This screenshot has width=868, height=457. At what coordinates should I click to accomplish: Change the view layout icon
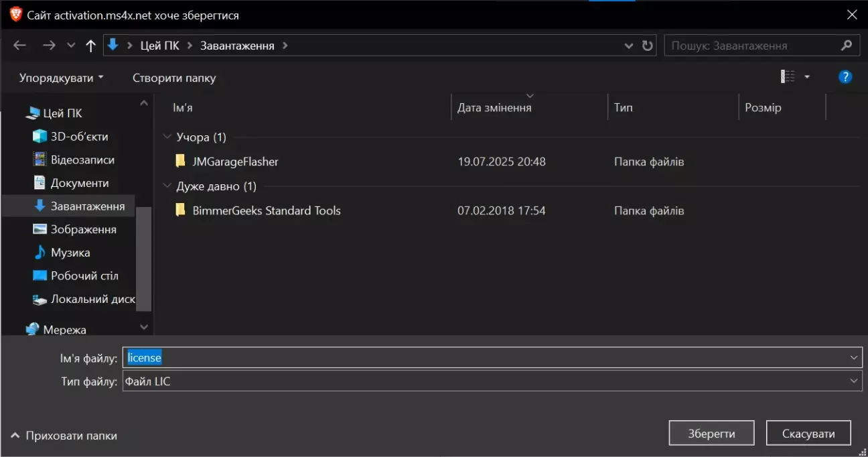[788, 77]
